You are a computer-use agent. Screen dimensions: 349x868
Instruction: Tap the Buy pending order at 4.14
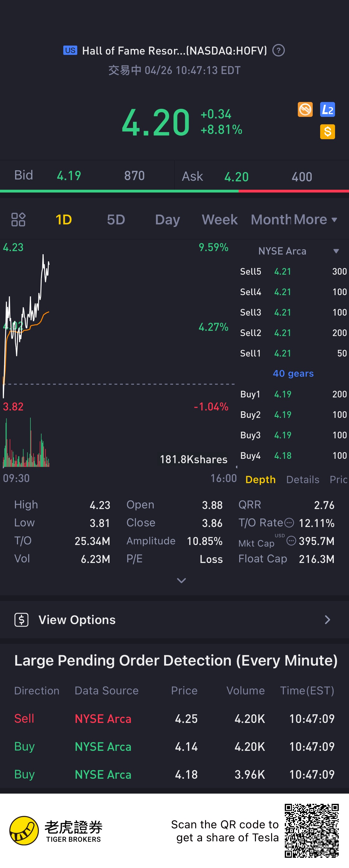click(174, 746)
